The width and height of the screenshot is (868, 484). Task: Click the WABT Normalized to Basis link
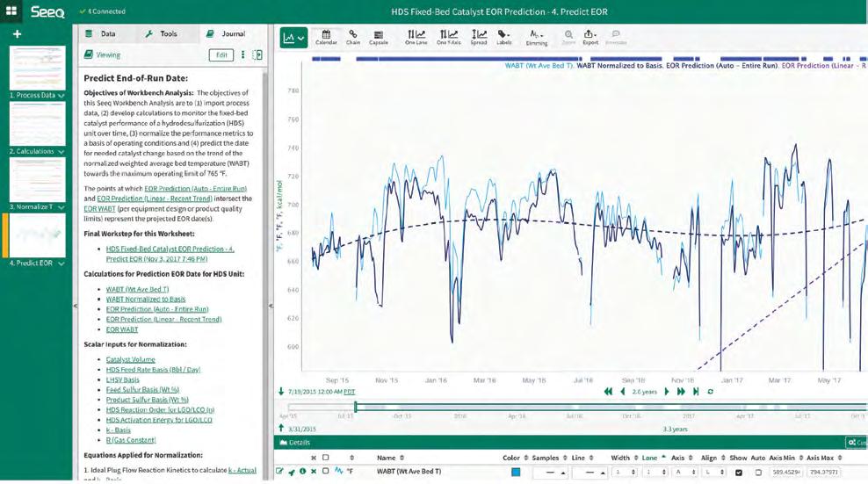click(146, 299)
